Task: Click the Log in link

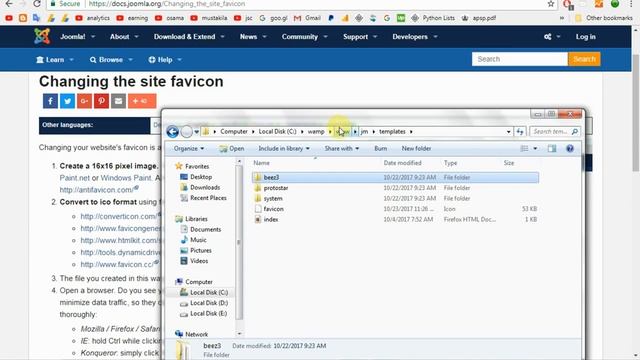Action: point(585,37)
